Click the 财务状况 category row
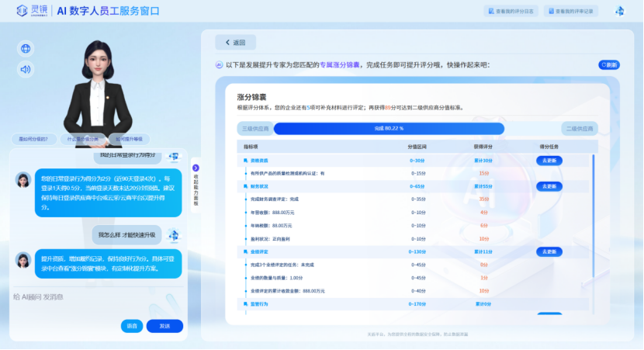Image resolution: width=644 pixels, height=350 pixels. tap(413, 186)
